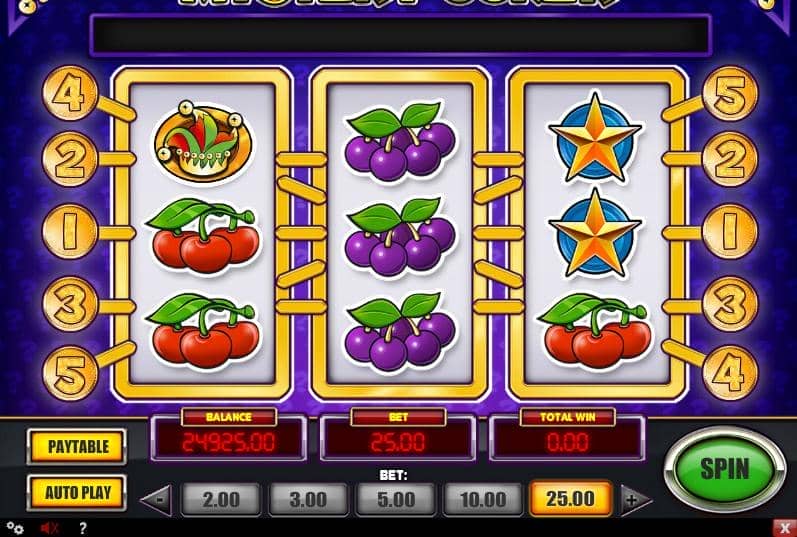Click the right payline 4 coin

pos(729,373)
